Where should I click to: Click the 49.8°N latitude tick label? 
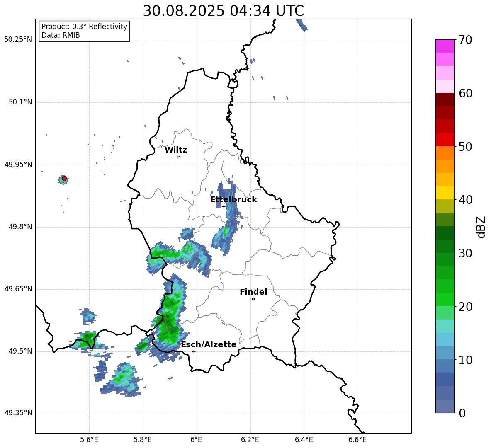[20, 227]
